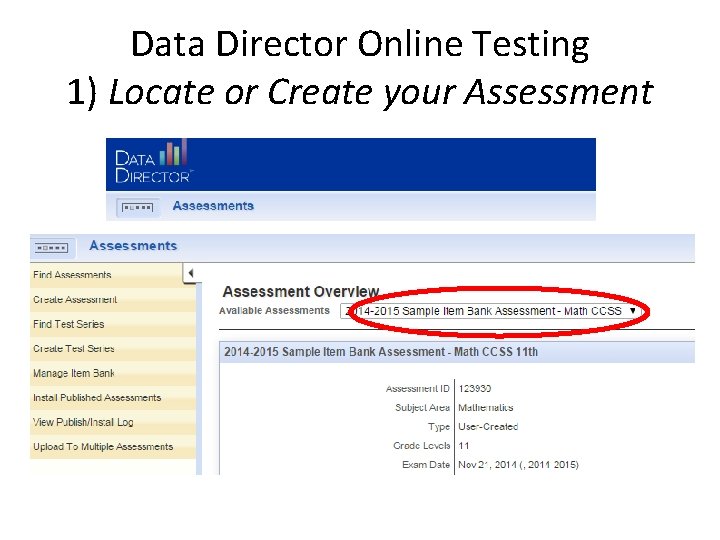Select the Assessment ID value 123930
720x540 pixels.
click(475, 388)
